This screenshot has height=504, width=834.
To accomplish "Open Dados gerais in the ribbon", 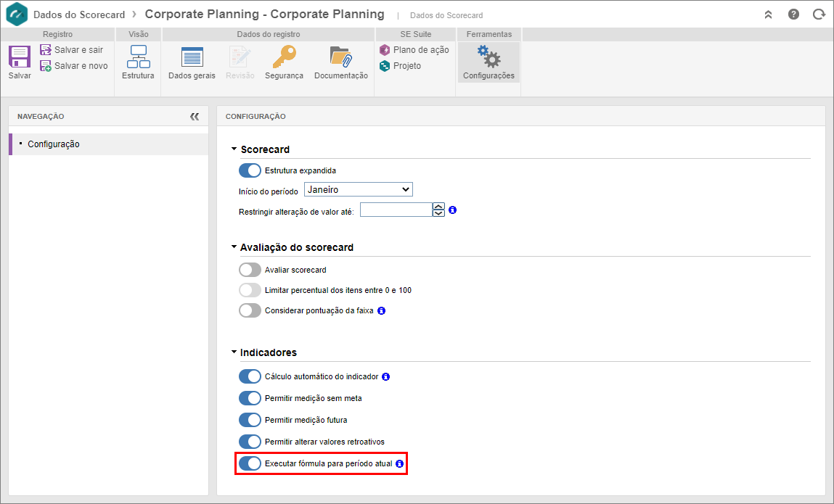I will tap(192, 57).
